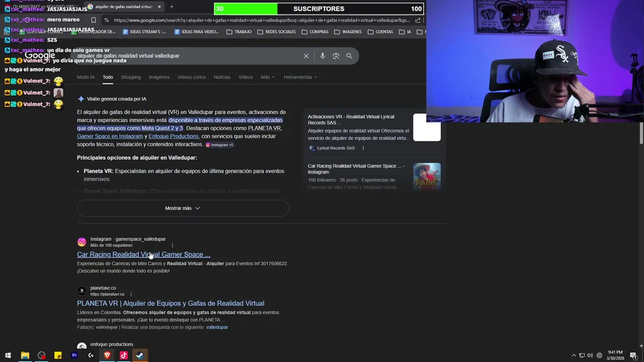This screenshot has width=644, height=362.
Task: Open Instagram +5 sources chip
Action: 219,145
